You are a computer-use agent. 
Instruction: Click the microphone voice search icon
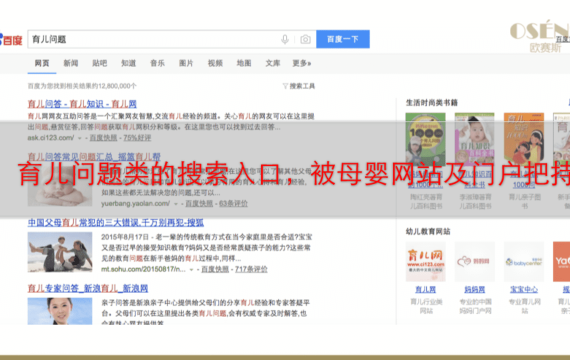click(285, 39)
